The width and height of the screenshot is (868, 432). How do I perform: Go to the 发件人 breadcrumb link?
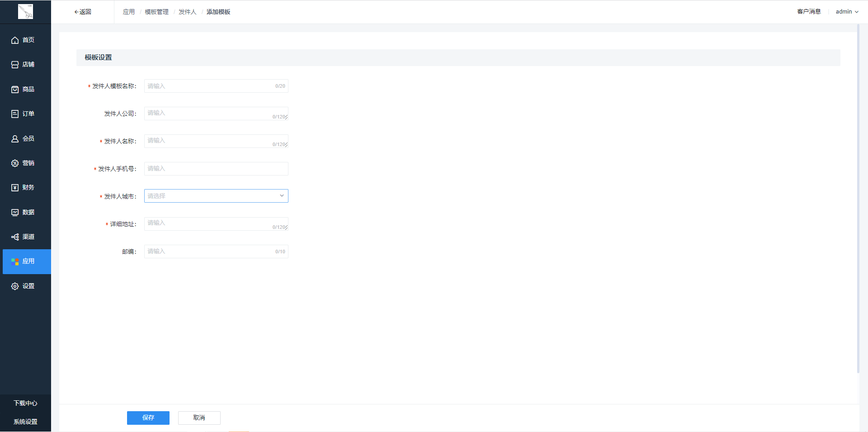187,12
